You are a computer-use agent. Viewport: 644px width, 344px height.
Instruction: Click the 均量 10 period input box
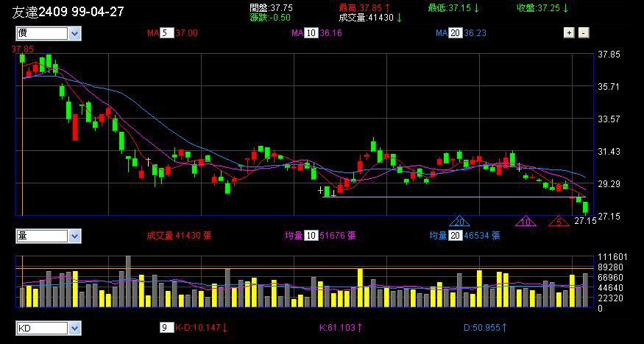[311, 236]
